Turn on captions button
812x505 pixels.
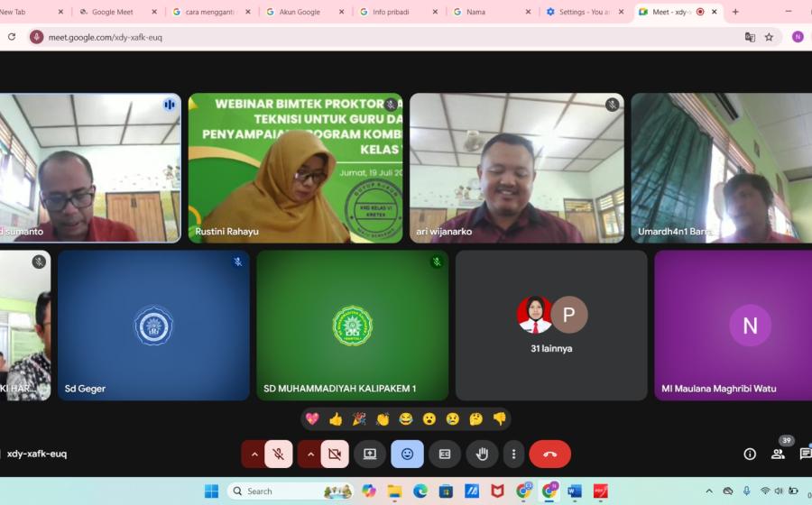(x=444, y=454)
